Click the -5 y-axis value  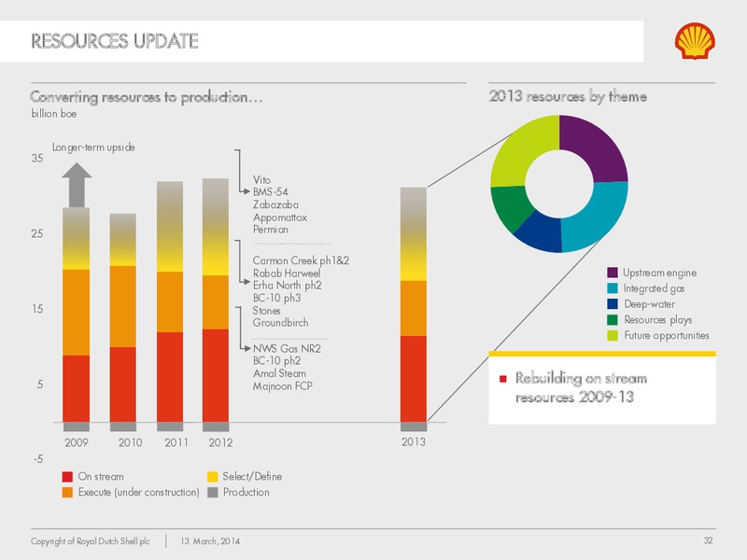[38, 459]
